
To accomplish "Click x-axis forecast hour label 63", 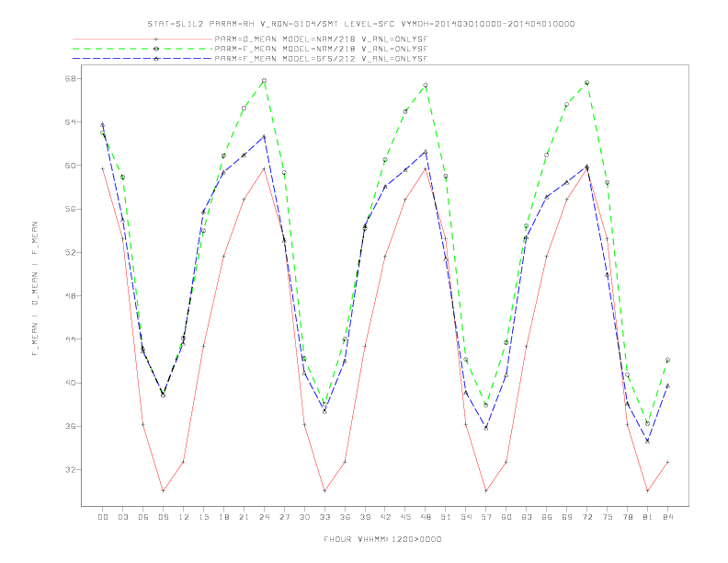I will pos(527,517).
